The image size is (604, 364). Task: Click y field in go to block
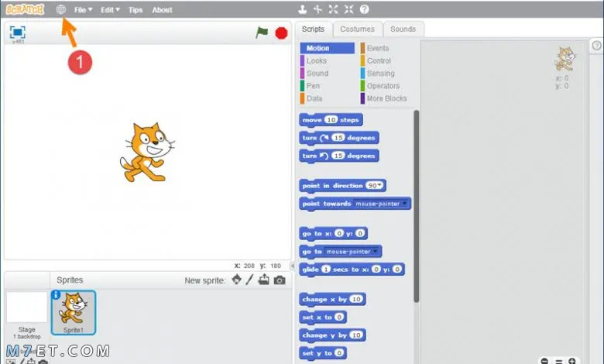(x=360, y=233)
